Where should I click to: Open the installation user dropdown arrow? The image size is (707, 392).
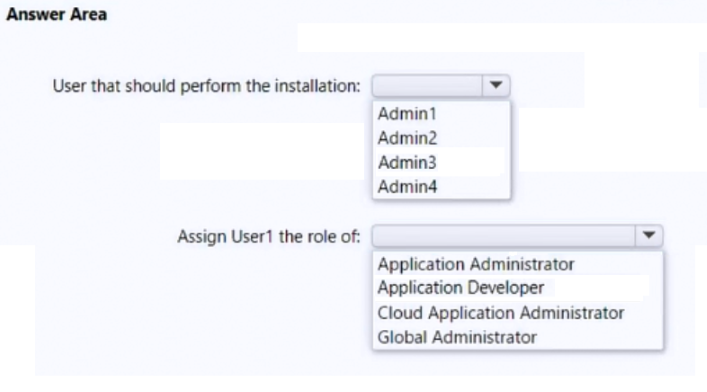click(x=496, y=85)
